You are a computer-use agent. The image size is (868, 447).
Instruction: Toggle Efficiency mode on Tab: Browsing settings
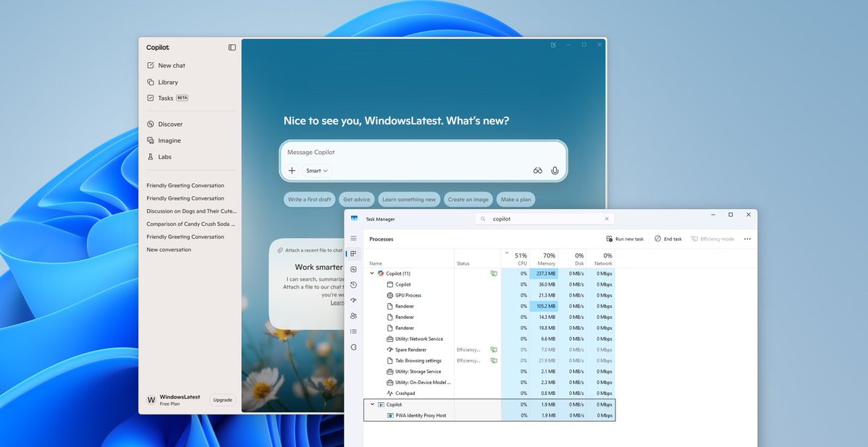pyautogui.click(x=494, y=360)
